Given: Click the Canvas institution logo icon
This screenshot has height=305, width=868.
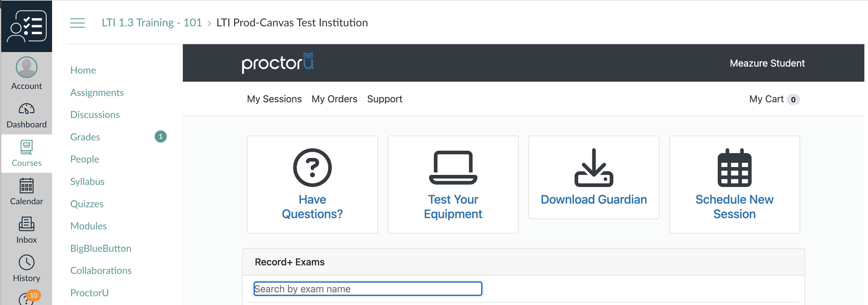Looking at the screenshot, I should [27, 26].
